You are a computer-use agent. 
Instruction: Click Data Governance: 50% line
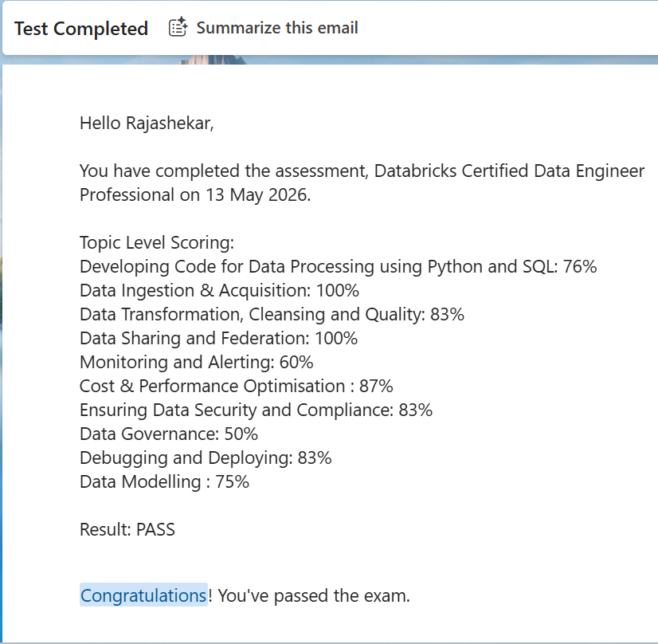(169, 434)
